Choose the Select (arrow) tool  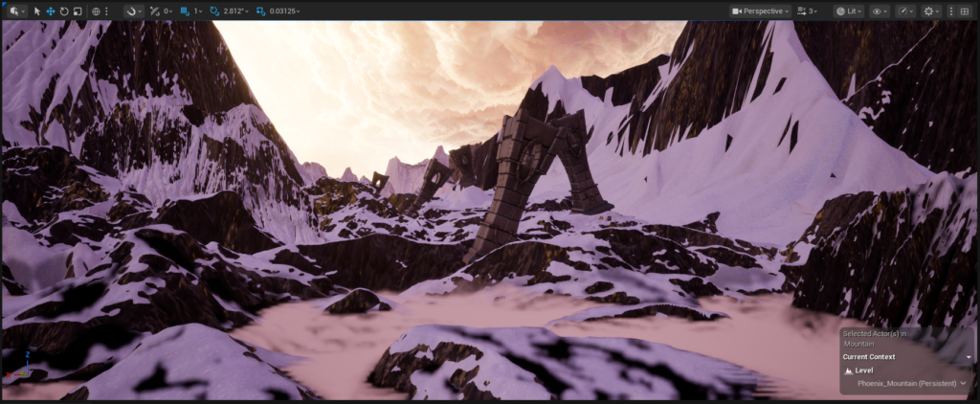tap(37, 11)
